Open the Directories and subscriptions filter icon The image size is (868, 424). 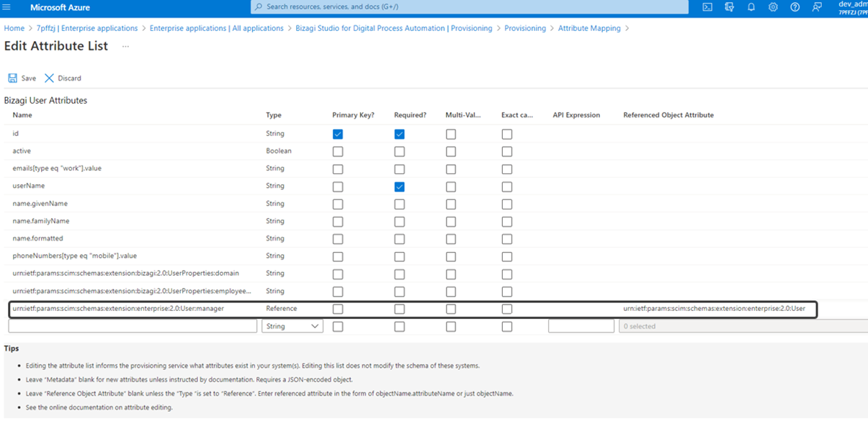click(x=729, y=7)
